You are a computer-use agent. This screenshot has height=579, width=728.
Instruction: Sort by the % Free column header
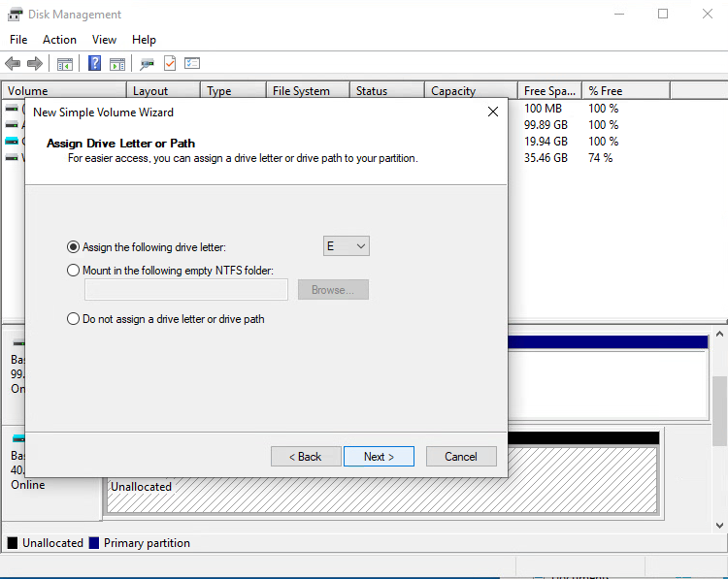[x=626, y=91]
